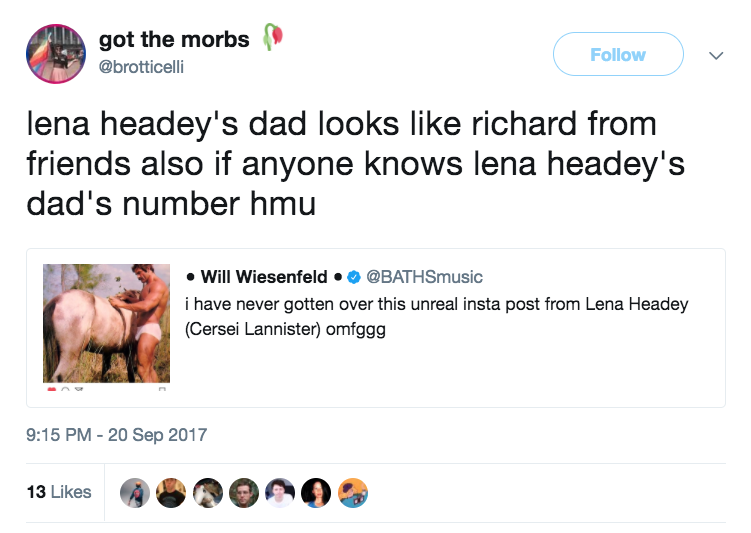Open the fourth liker avatar with glasses
Screen dimensions: 751x533
coord(244,492)
